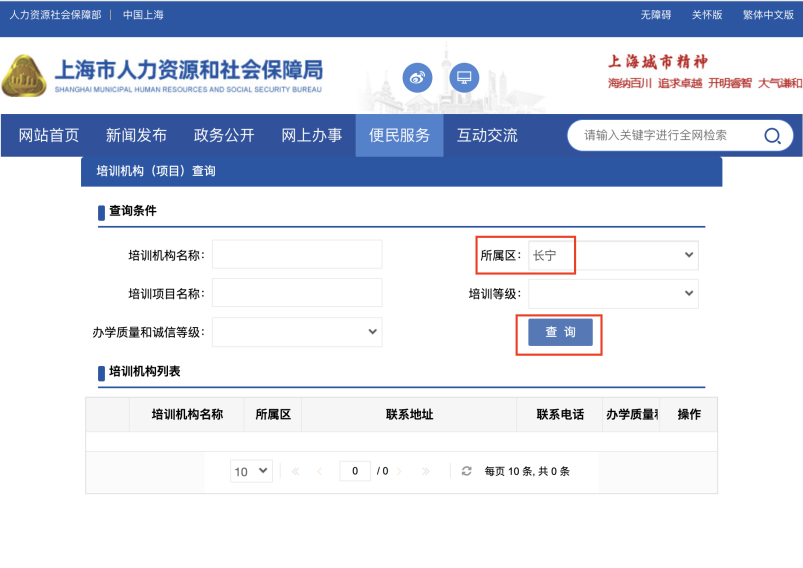Click the page number input box
The width and height of the screenshot is (803, 568).
(x=355, y=471)
